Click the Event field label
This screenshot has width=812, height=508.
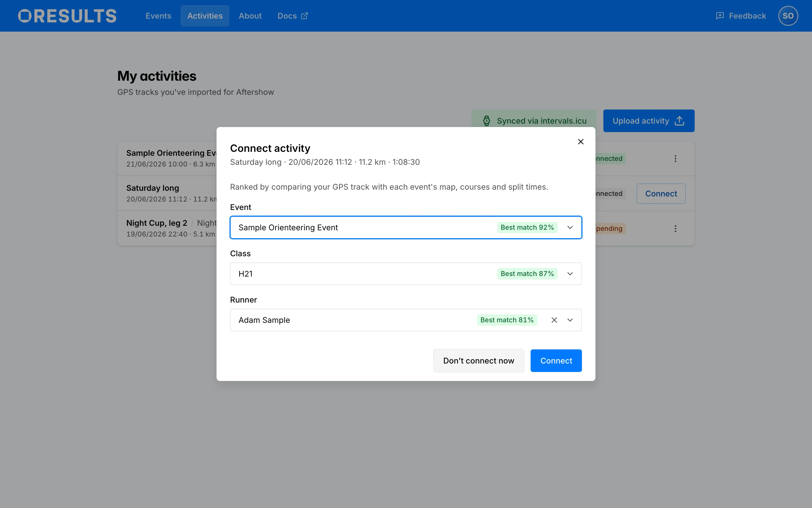[240, 207]
